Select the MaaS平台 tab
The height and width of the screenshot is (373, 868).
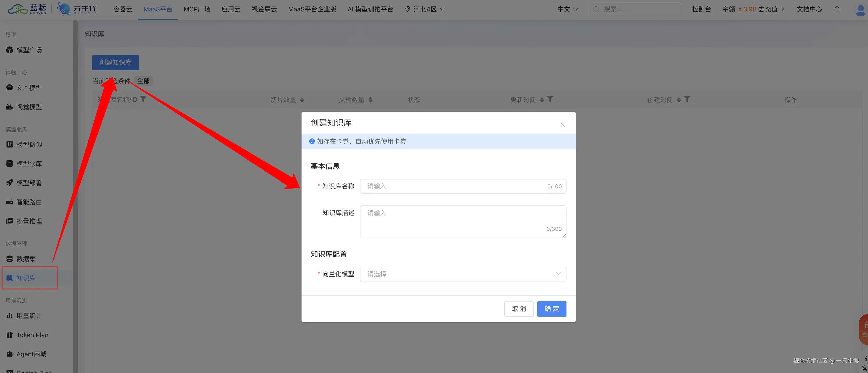[158, 9]
